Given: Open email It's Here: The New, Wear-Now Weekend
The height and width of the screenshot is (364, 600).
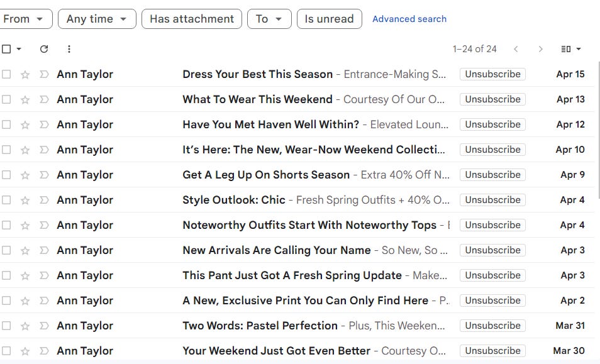Looking at the screenshot, I should click(313, 150).
